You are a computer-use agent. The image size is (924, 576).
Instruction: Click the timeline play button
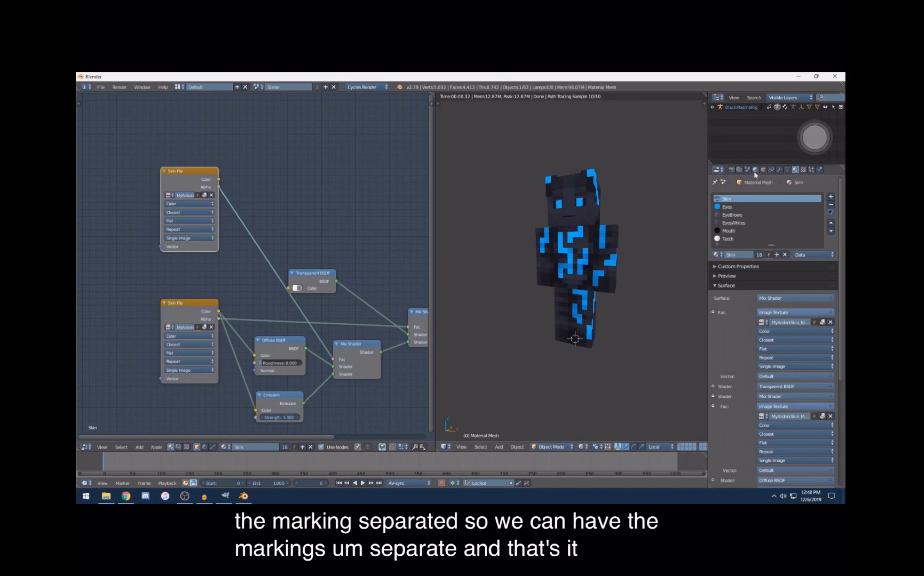pyautogui.click(x=363, y=483)
